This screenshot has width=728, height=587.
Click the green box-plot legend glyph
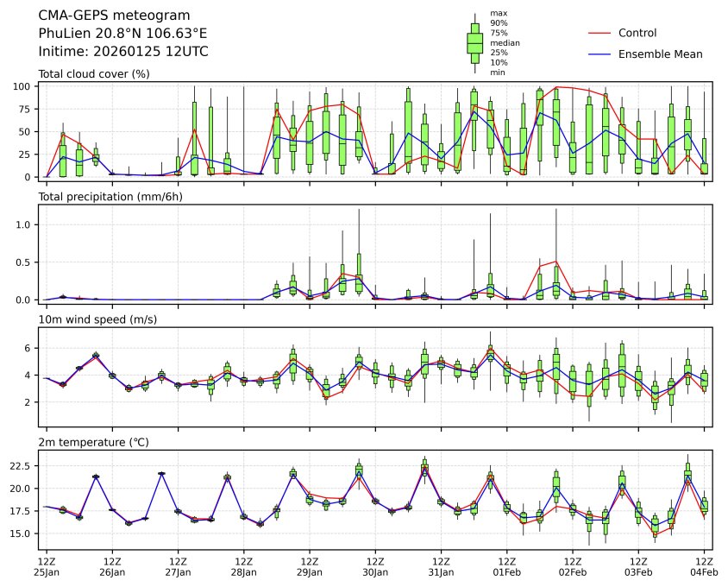pos(474,42)
